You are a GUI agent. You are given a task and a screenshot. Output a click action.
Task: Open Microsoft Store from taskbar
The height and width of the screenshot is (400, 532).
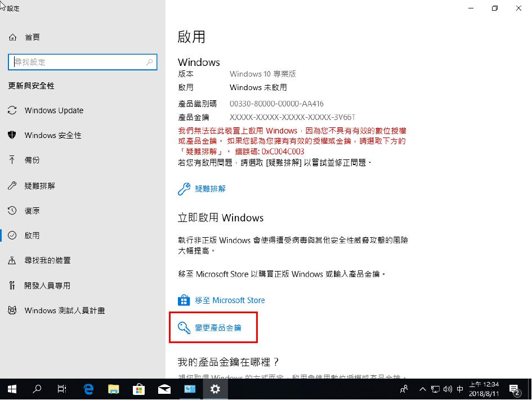tap(139, 389)
